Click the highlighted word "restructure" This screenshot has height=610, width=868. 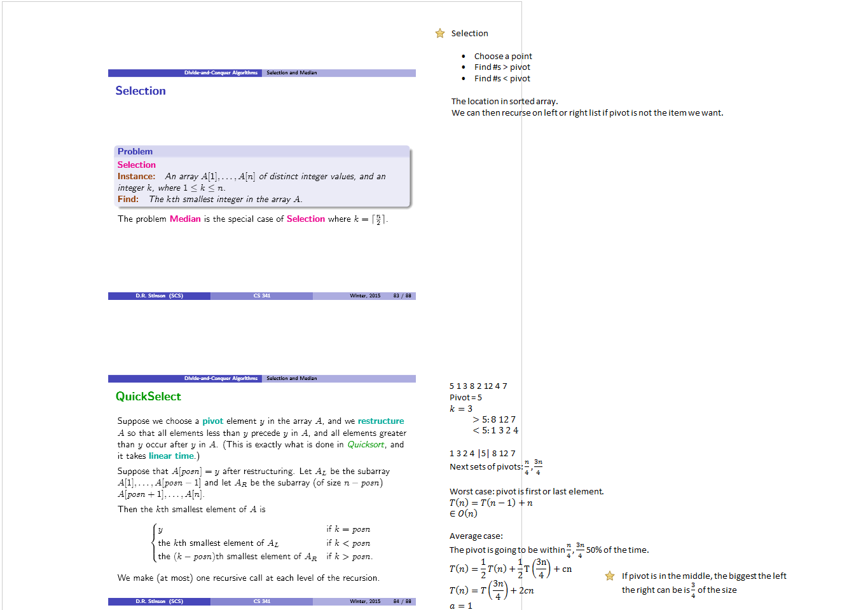pyautogui.click(x=380, y=421)
